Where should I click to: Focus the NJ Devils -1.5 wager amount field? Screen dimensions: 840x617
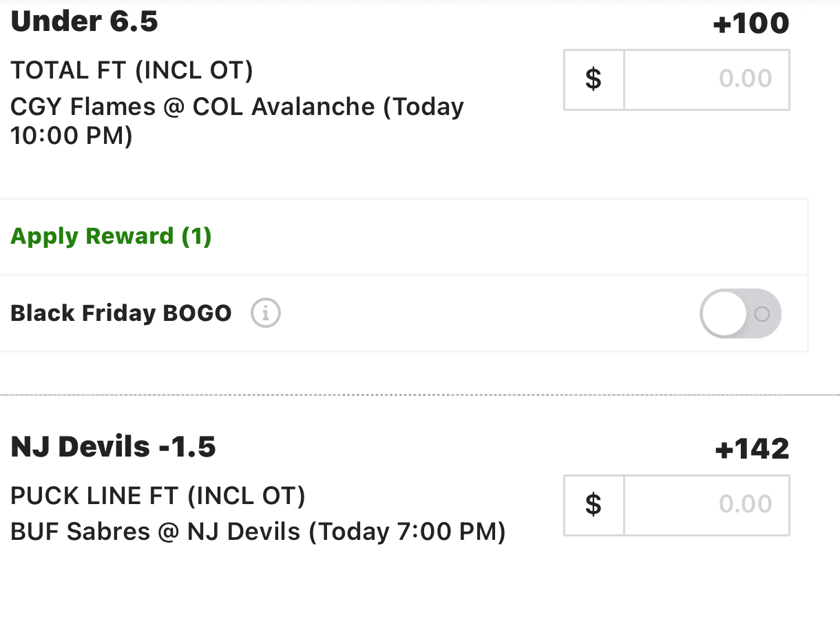click(706, 505)
